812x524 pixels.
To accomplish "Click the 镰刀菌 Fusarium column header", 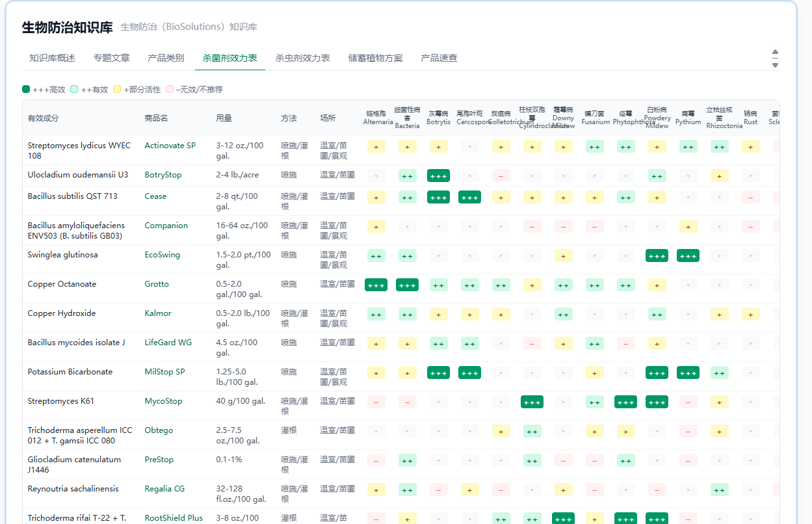I will click(594, 118).
